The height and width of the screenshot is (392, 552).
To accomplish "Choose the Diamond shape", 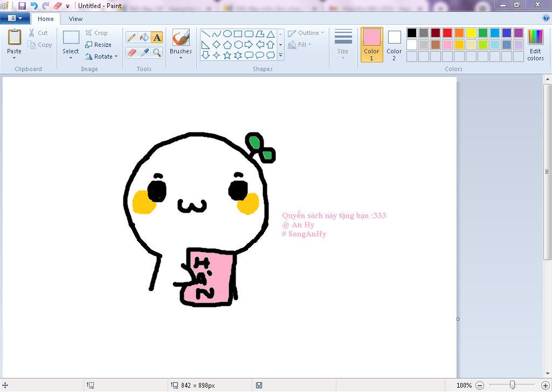I will (217, 45).
